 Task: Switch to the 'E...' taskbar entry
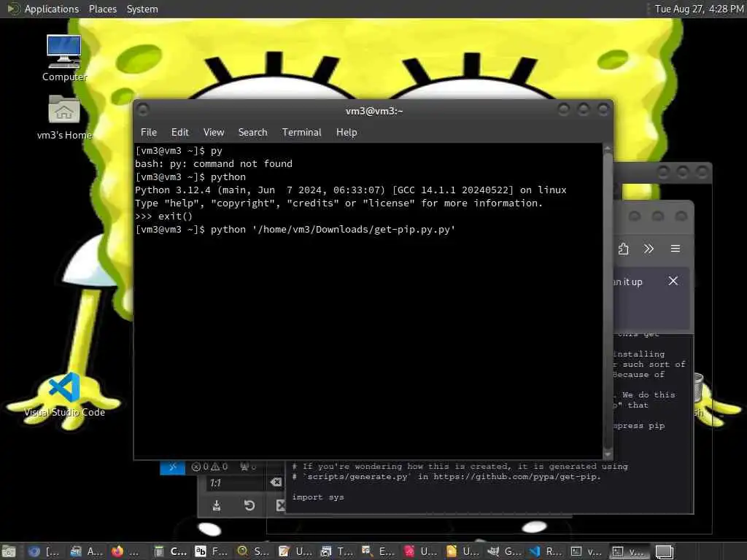[379, 551]
